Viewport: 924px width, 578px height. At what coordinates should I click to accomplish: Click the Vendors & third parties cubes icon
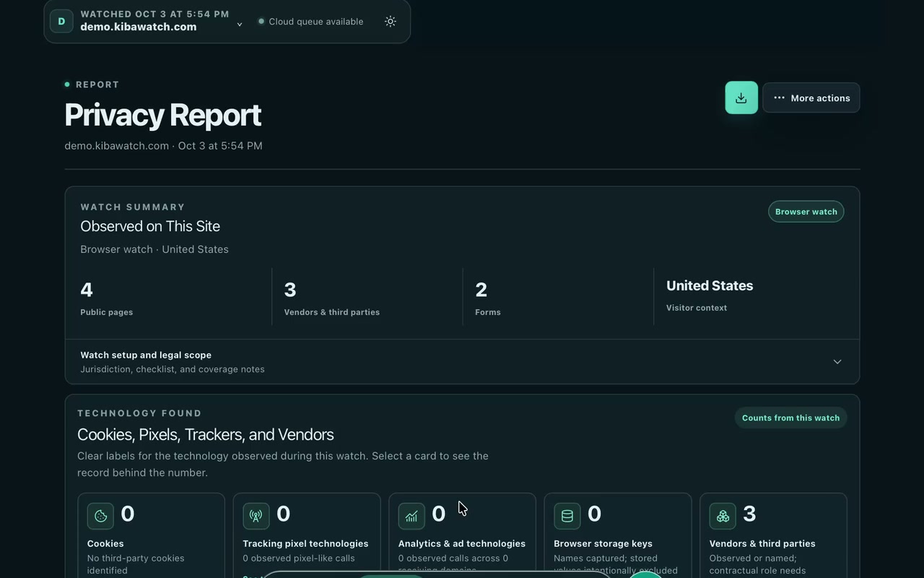pos(723,516)
